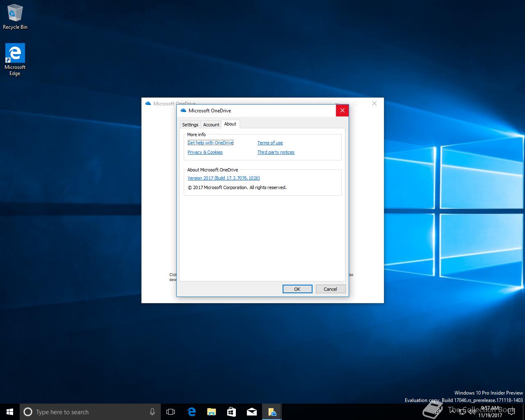This screenshot has width=525, height=420.
Task: Click the Cortana circle icon
Action: pyautogui.click(x=28, y=412)
